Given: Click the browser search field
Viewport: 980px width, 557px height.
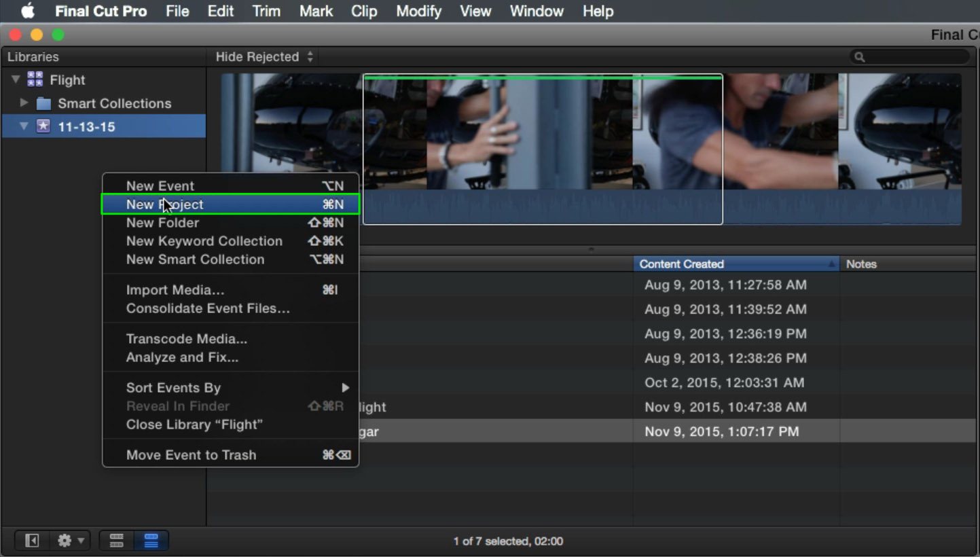Looking at the screenshot, I should [x=909, y=57].
